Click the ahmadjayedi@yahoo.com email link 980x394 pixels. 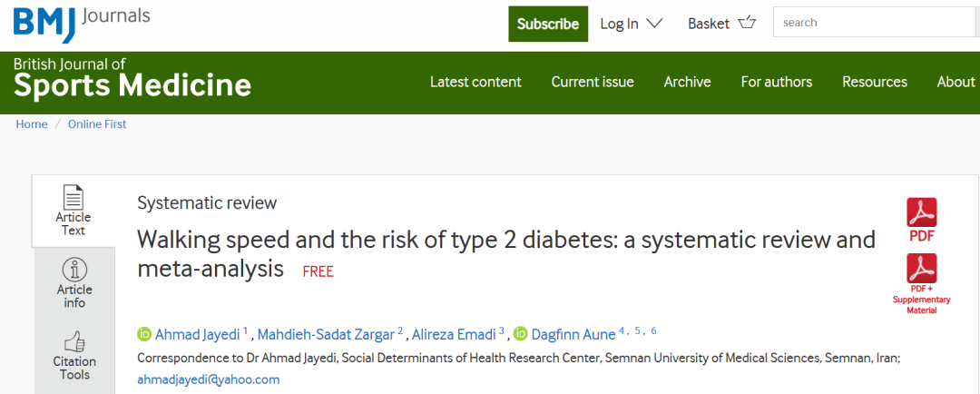tap(208, 379)
